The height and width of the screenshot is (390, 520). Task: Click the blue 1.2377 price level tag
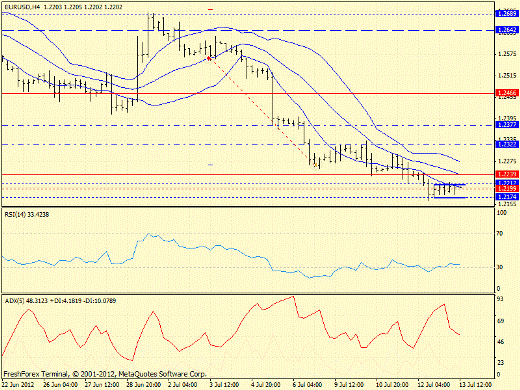point(507,125)
